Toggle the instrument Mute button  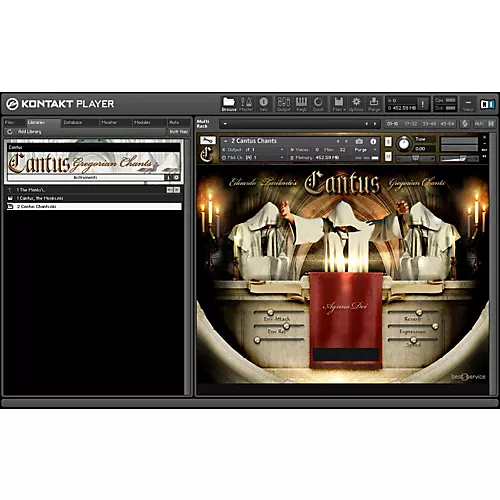coord(388,156)
